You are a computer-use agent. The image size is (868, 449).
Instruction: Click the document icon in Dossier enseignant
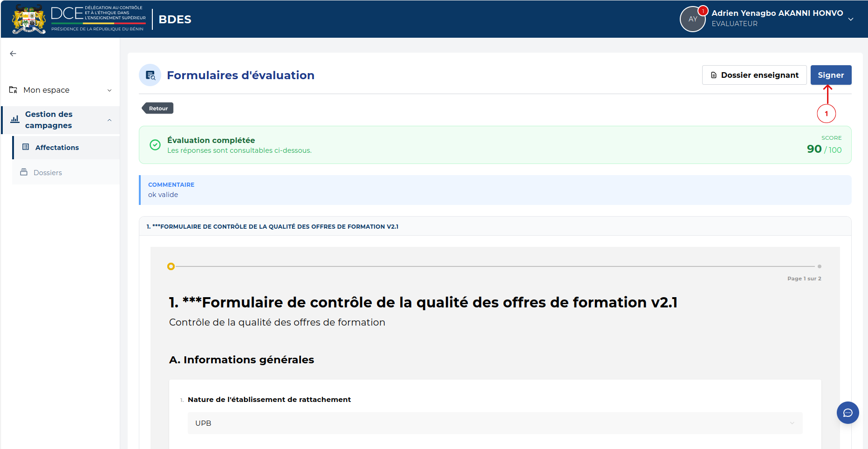[x=714, y=75]
